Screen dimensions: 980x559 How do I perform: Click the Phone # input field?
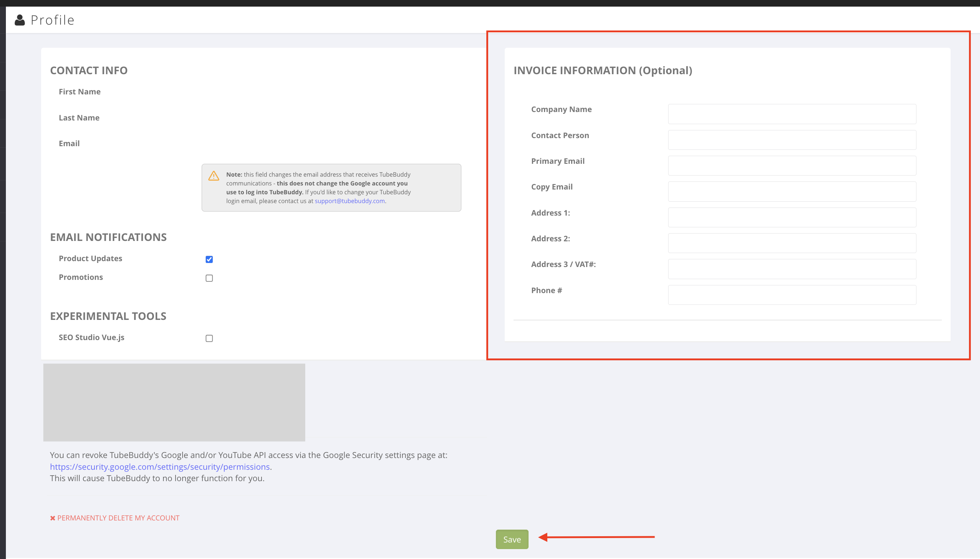pyautogui.click(x=792, y=295)
